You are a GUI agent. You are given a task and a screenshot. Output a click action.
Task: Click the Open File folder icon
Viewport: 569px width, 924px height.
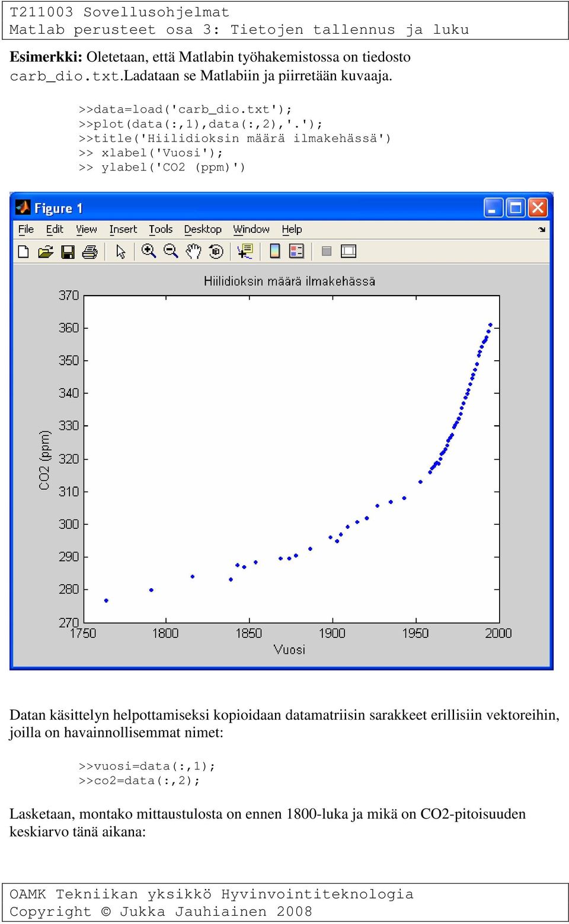pyautogui.click(x=45, y=252)
